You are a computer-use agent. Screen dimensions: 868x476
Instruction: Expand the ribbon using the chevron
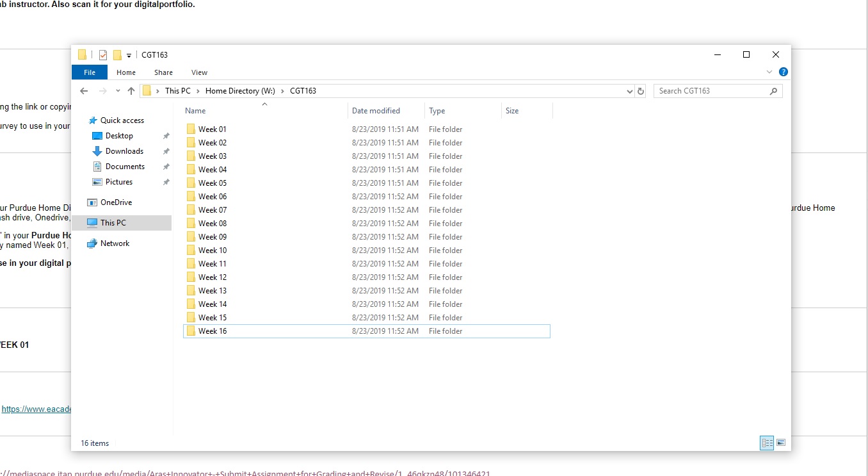tap(770, 72)
